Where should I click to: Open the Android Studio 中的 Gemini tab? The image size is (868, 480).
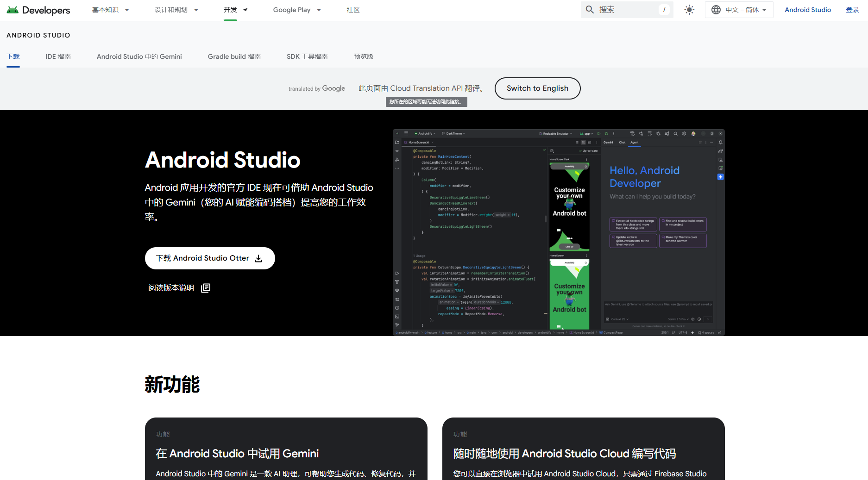[139, 56]
